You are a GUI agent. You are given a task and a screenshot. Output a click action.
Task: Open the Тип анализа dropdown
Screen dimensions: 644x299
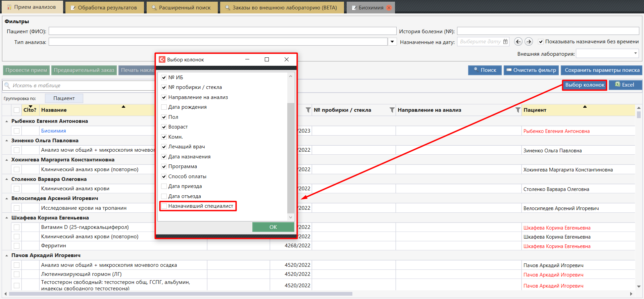[392, 42]
